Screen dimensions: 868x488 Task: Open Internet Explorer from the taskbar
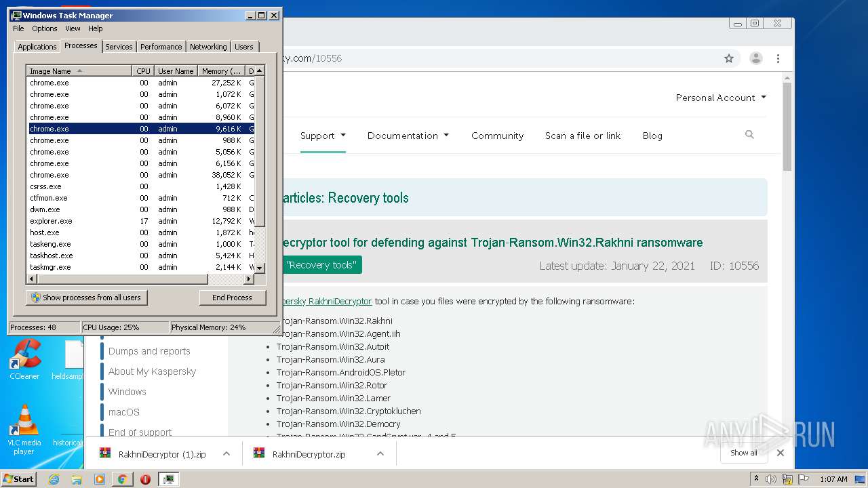click(x=54, y=479)
